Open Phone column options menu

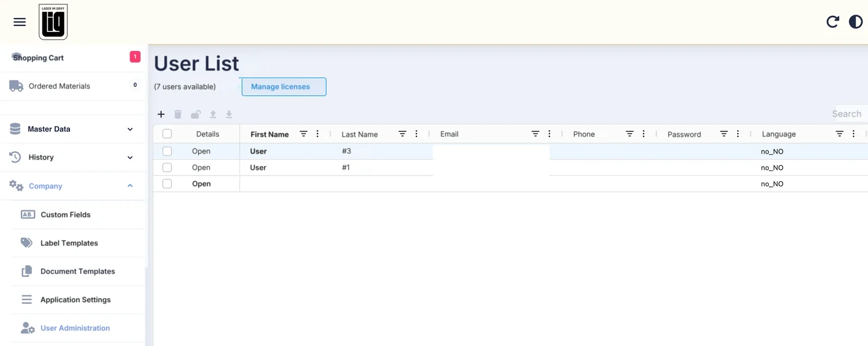coord(643,134)
